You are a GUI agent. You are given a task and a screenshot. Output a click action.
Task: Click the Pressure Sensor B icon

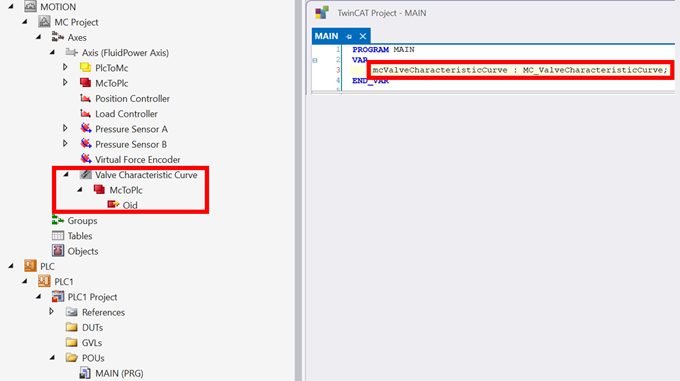pos(86,143)
